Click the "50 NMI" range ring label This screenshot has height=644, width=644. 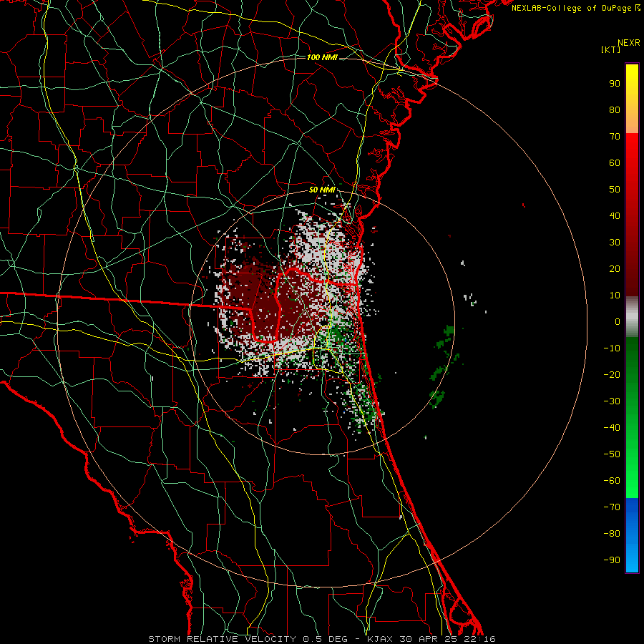coord(322,190)
